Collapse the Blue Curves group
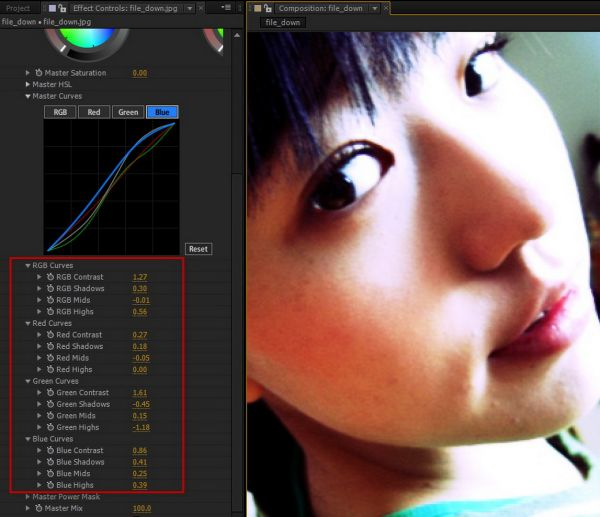Image resolution: width=600 pixels, height=517 pixels. (x=28, y=439)
